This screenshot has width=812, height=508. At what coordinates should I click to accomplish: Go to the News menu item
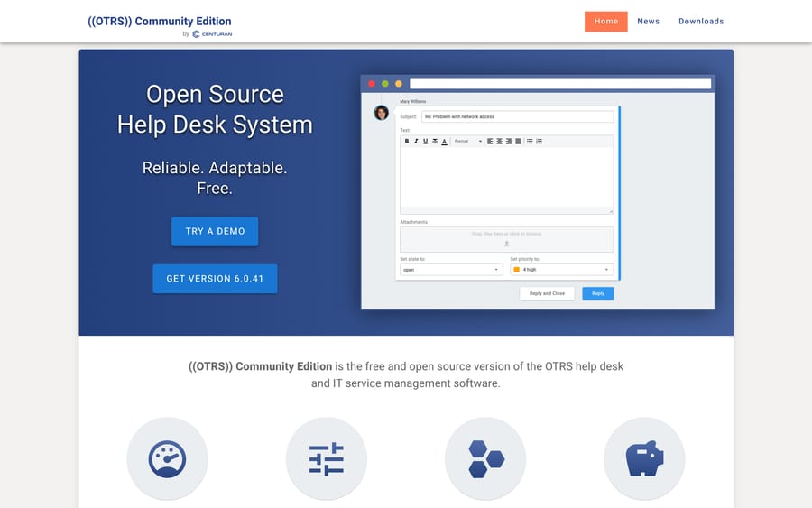649,22
